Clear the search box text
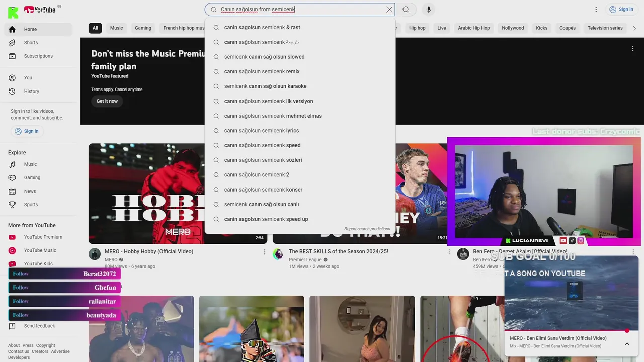 point(389,9)
